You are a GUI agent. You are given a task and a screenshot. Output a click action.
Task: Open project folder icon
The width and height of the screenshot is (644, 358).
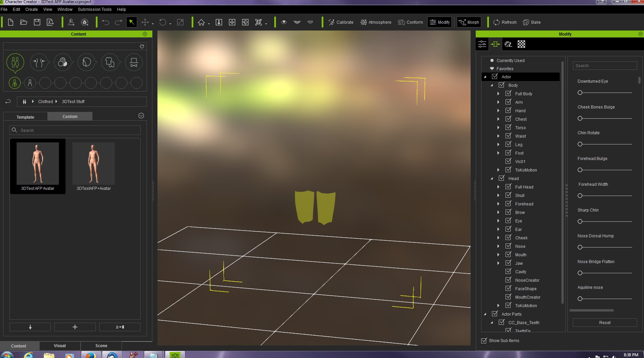click(24, 22)
